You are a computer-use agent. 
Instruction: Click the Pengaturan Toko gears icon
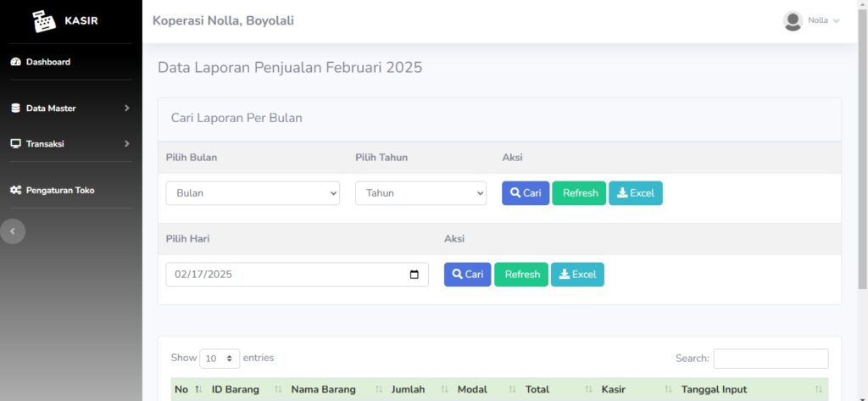15,190
